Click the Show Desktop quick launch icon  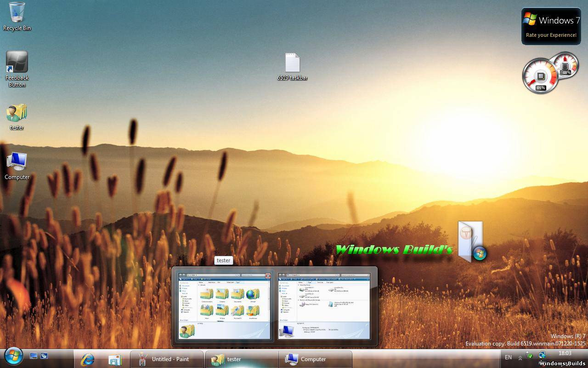click(x=34, y=356)
